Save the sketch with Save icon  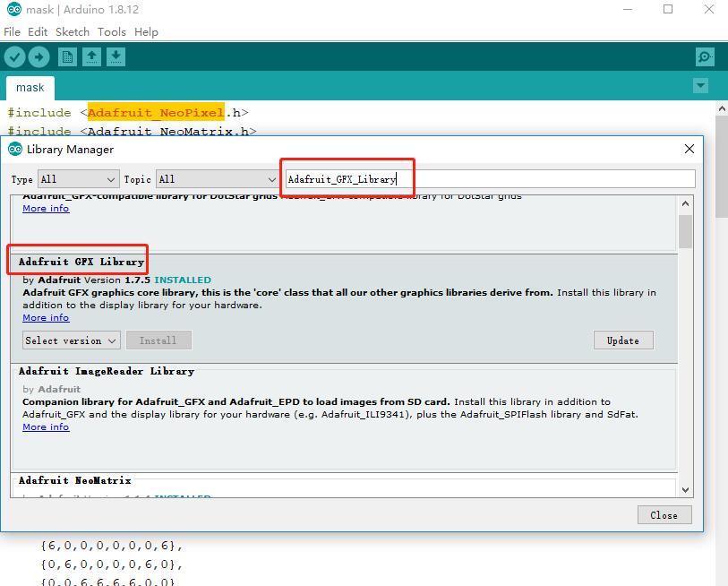click(x=116, y=57)
